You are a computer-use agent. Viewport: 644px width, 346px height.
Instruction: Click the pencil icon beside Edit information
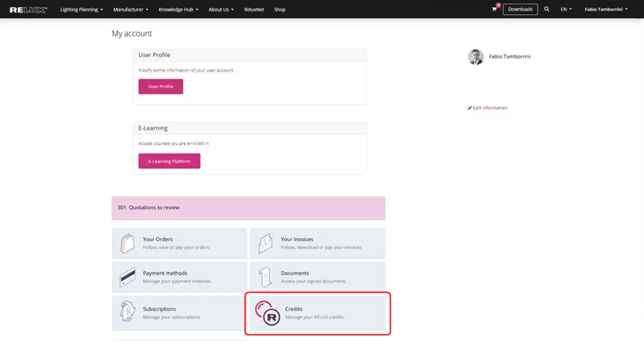pos(470,108)
